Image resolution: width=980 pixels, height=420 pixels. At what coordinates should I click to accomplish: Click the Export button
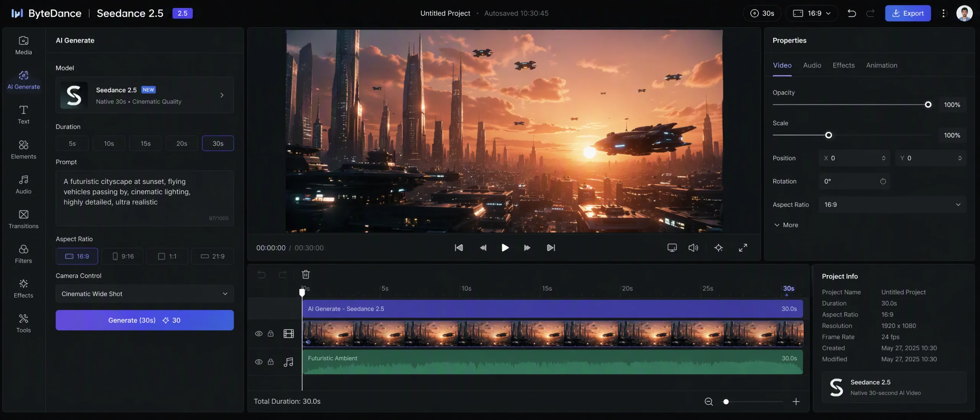[908, 13]
